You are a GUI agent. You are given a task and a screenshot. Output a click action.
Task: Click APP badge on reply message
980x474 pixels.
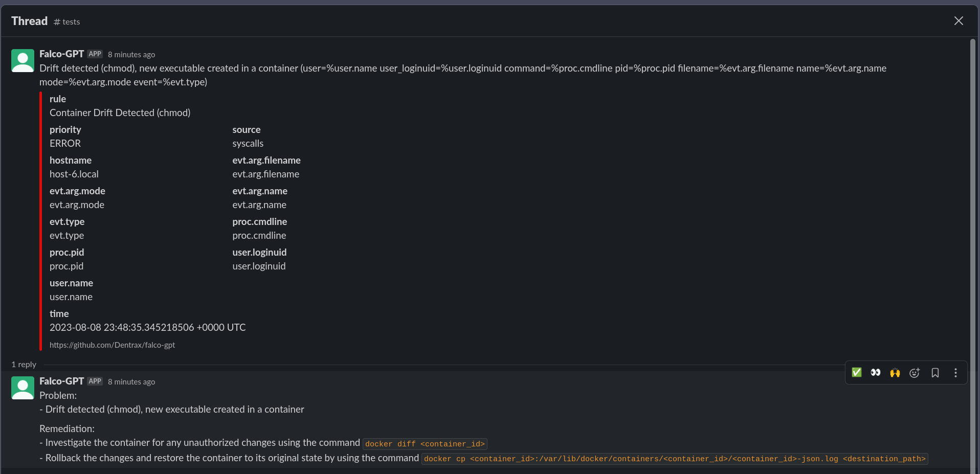[x=95, y=381]
